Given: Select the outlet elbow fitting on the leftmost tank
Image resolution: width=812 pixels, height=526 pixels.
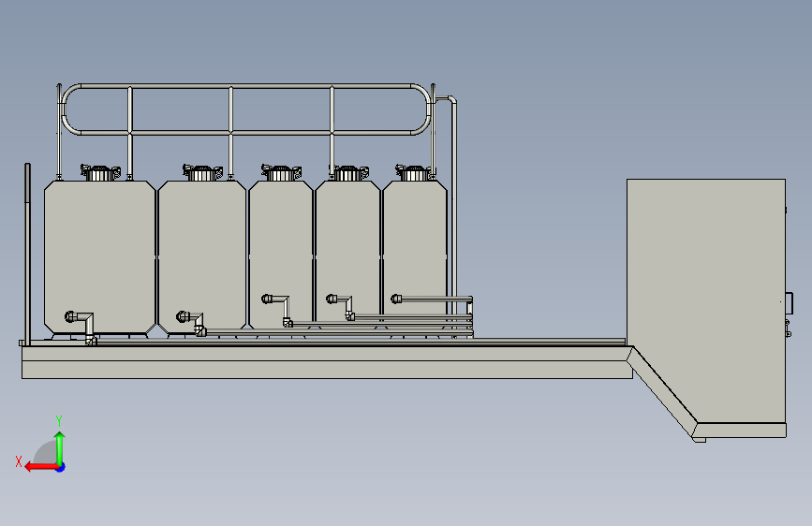Looking at the screenshot, I should pyautogui.click(x=81, y=328).
